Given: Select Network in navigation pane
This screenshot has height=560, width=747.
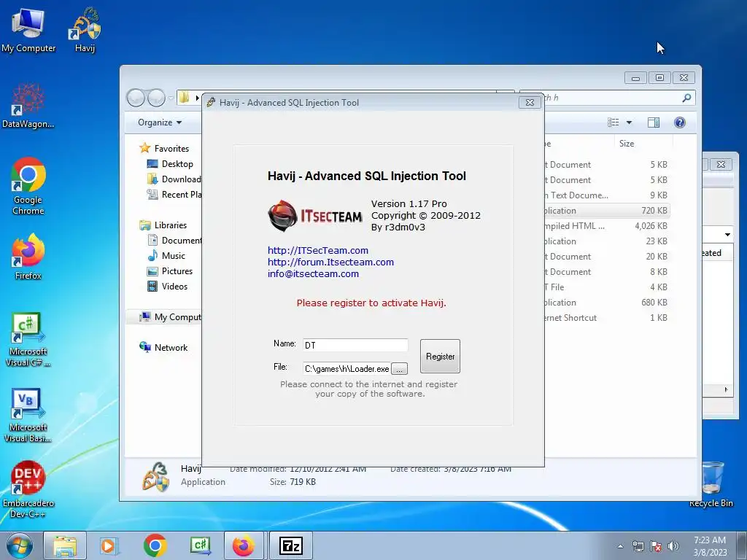Looking at the screenshot, I should tap(163, 348).
